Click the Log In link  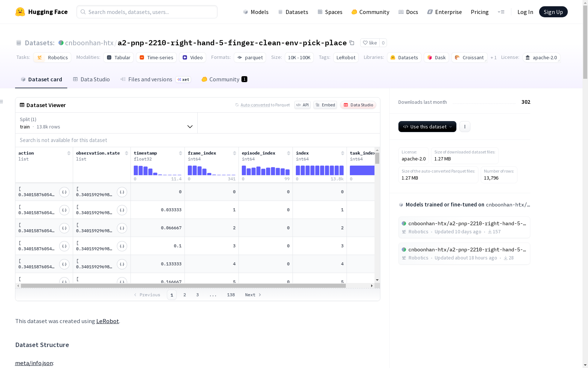tap(525, 12)
